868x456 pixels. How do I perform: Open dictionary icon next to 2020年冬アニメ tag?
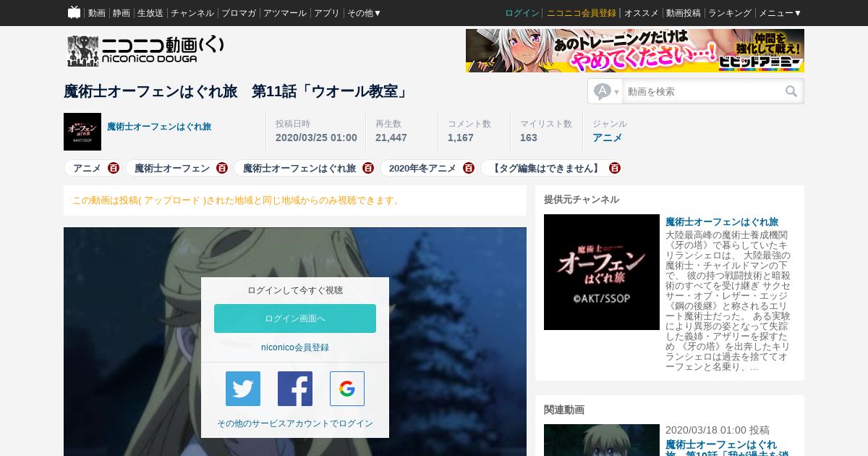469,168
